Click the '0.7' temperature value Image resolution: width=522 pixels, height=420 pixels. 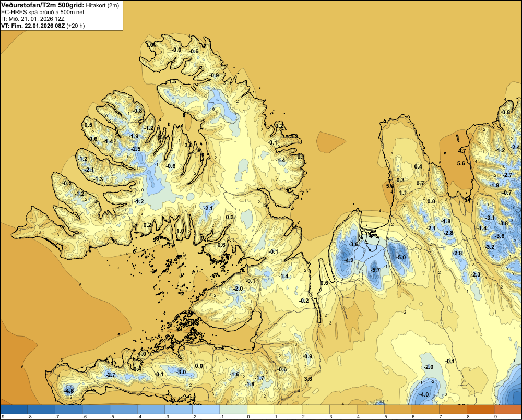coord(420,183)
